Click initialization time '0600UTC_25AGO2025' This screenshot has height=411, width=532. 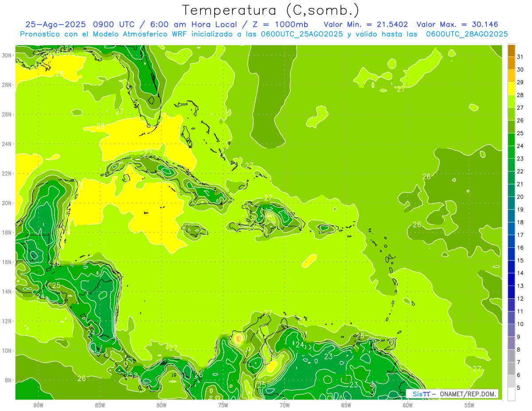pyautogui.click(x=302, y=34)
